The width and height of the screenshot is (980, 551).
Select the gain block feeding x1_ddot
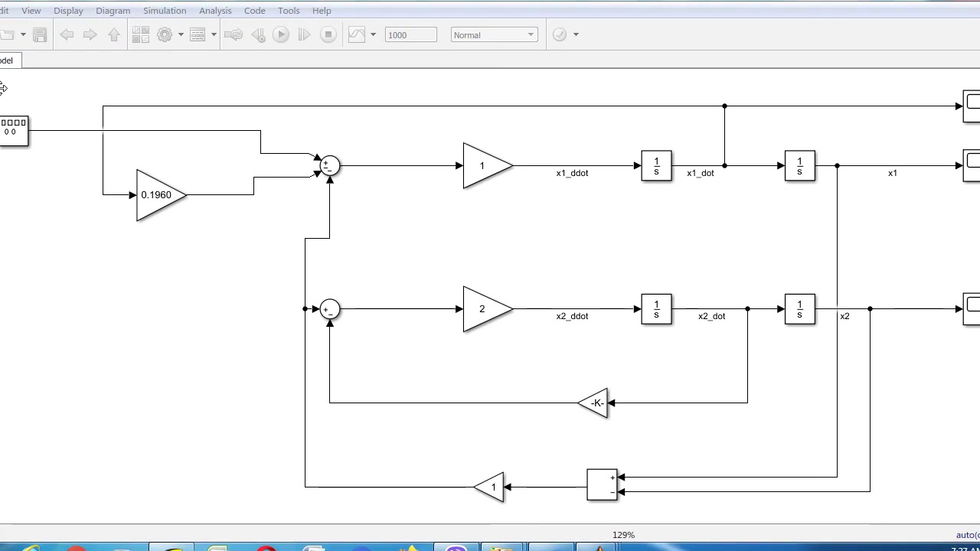[x=487, y=165]
